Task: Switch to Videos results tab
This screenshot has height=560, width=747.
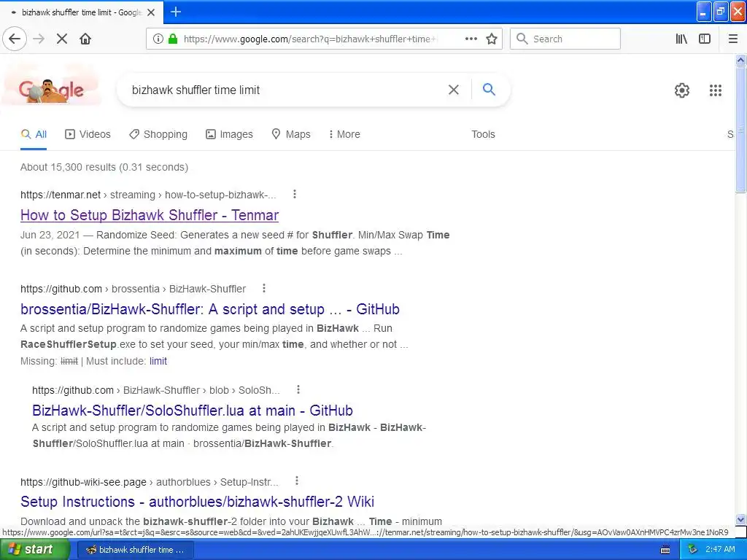Action: [88, 134]
